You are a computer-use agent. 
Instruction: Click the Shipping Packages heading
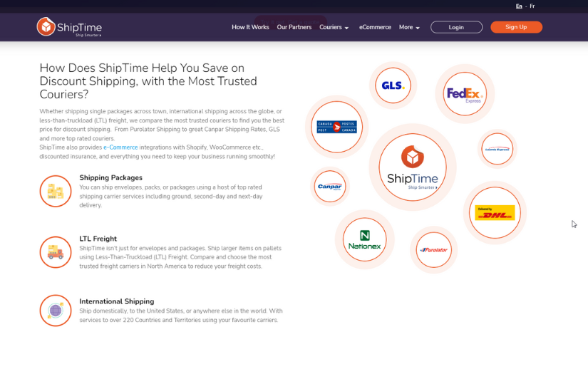point(110,177)
